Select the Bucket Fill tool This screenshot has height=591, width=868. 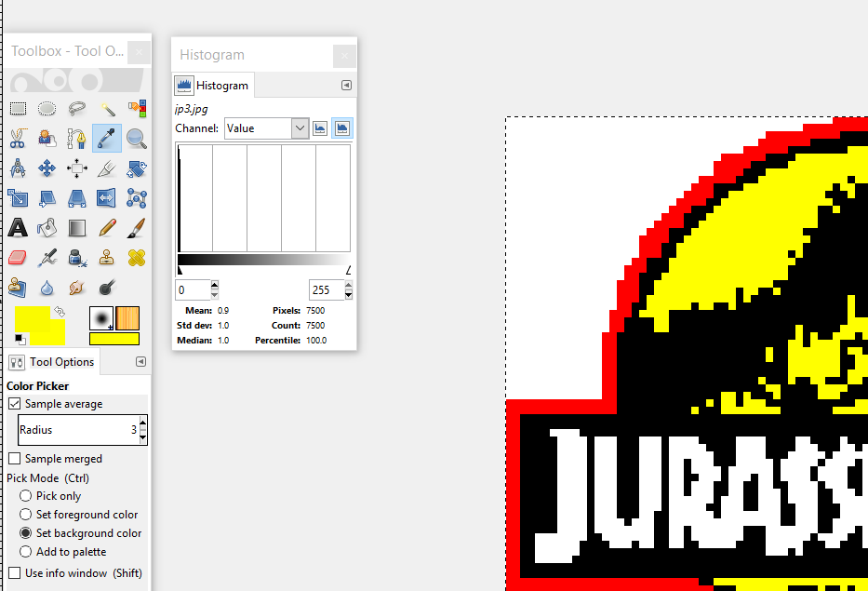point(47,228)
